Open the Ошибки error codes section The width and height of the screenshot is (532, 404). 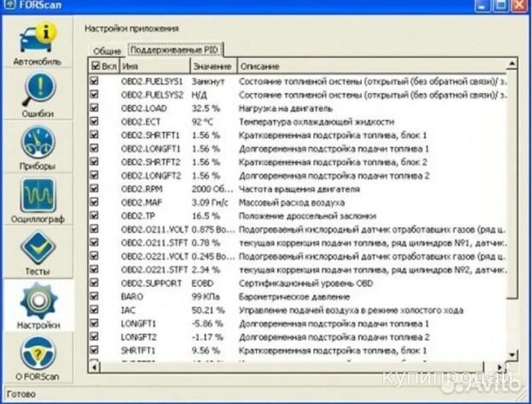[37, 95]
